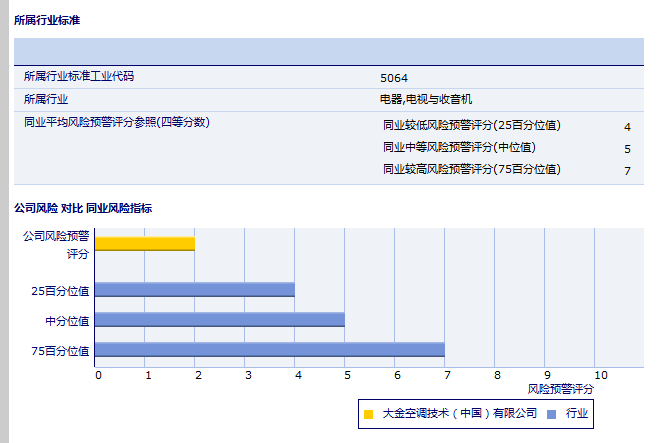This screenshot has height=443, width=669.
Task: Select the 电器,电视与收音机 industry value
Action: click(x=425, y=99)
